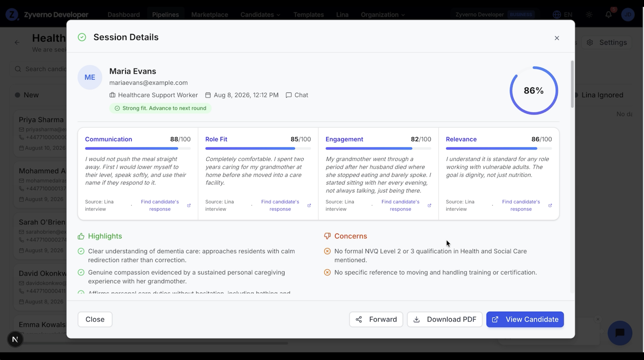Click the Highlights thumbs-up icon

click(x=81, y=236)
